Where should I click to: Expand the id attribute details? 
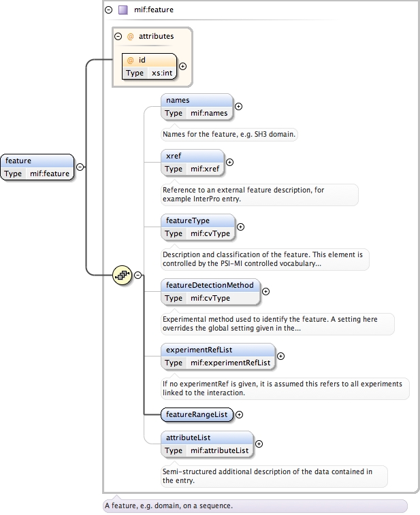pos(182,67)
